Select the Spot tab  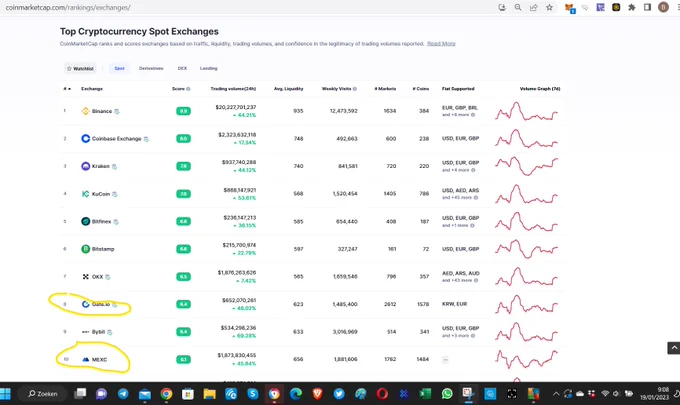119,69
